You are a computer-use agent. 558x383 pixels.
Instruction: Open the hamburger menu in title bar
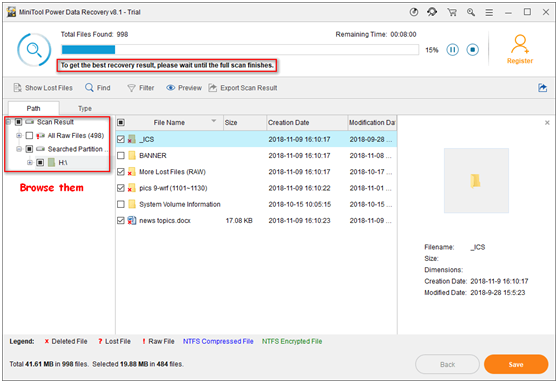(489, 12)
